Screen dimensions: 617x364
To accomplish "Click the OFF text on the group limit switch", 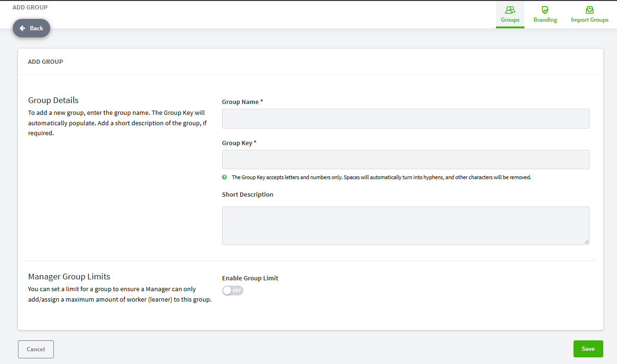I will click(x=236, y=290).
